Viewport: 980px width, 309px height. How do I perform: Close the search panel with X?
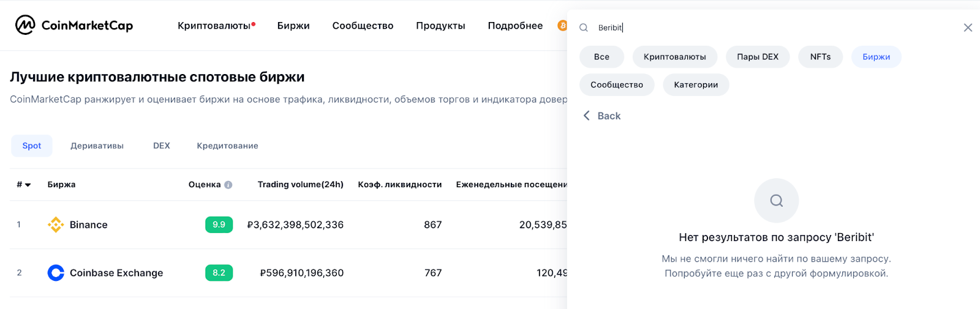click(968, 28)
